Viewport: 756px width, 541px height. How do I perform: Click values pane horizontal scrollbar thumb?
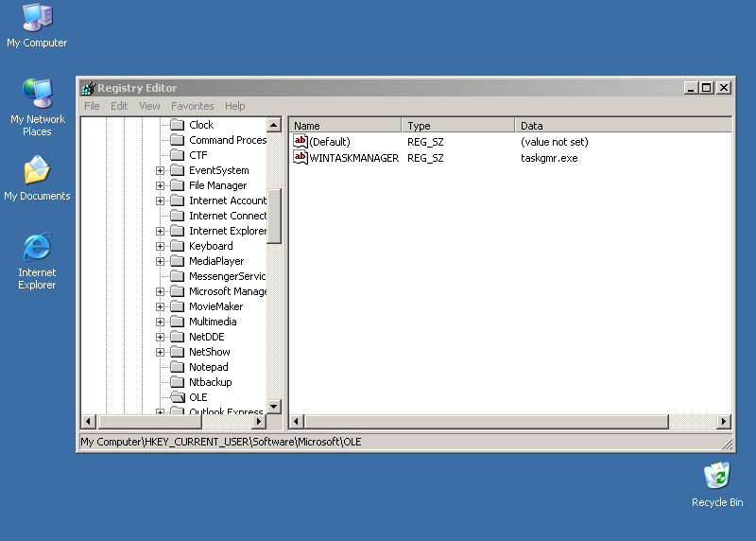(486, 422)
